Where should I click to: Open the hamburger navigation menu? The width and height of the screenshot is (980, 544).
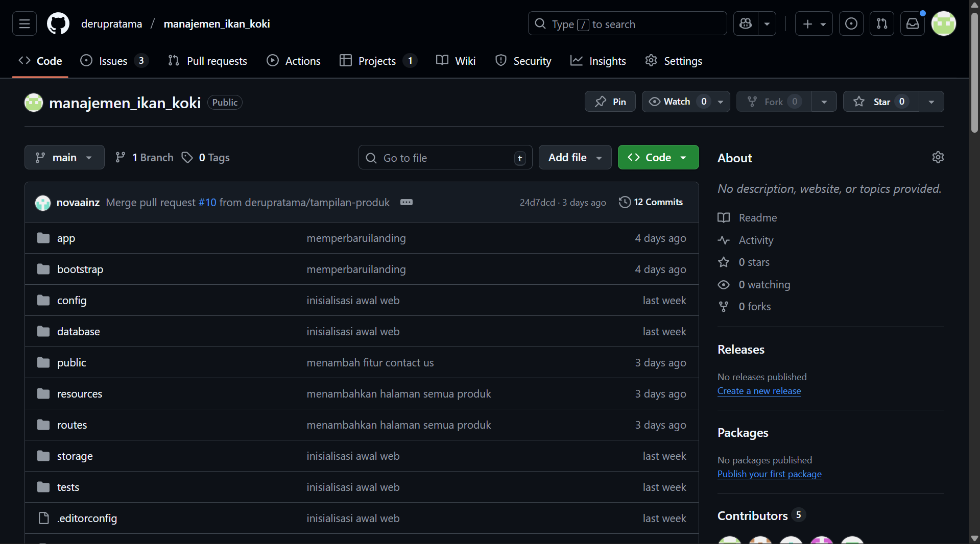pos(25,23)
